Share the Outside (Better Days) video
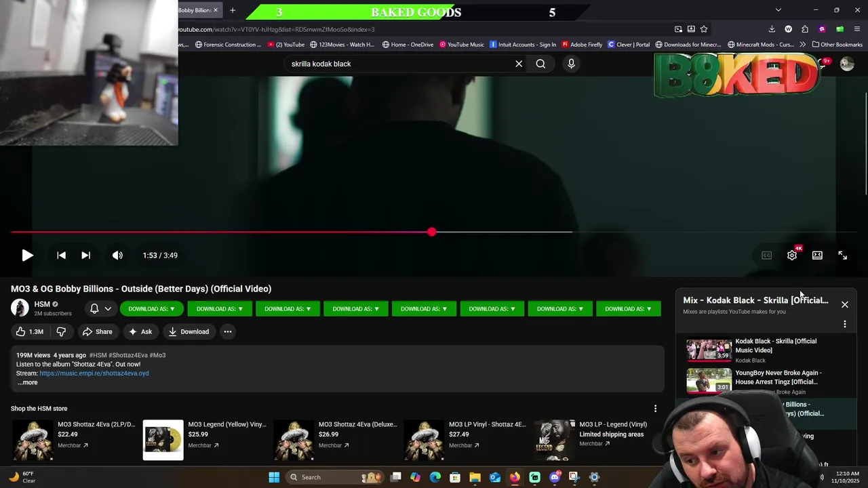868x488 pixels. (x=97, y=331)
